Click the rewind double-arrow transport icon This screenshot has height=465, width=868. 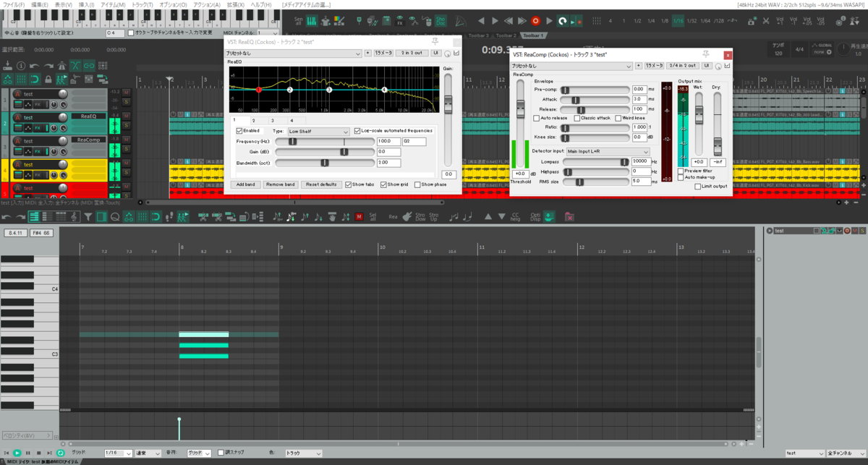point(509,21)
